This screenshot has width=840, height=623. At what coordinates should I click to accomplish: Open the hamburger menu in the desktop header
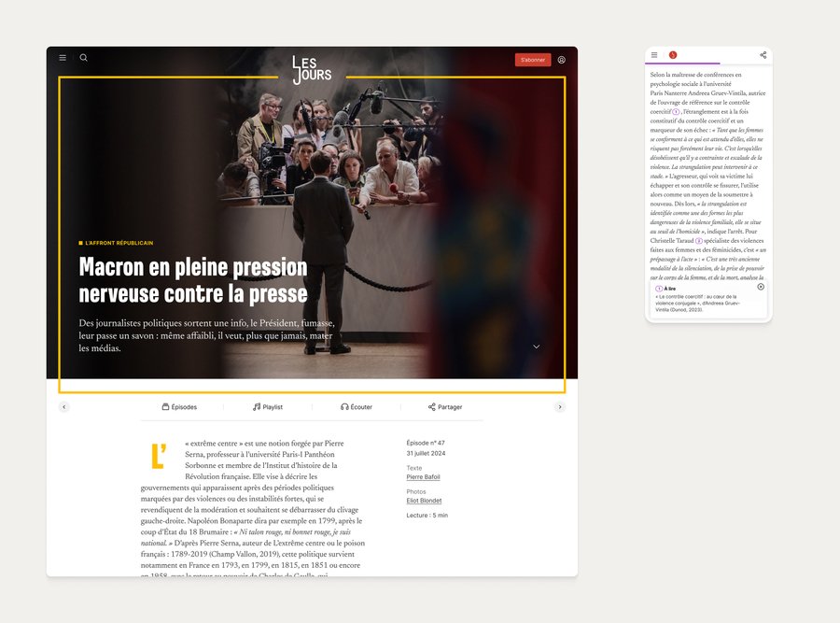[x=63, y=58]
